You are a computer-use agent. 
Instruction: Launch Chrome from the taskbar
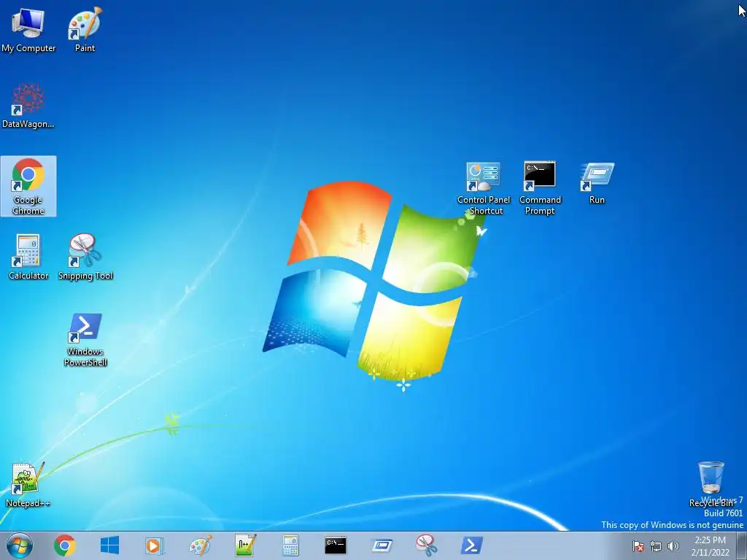point(65,545)
